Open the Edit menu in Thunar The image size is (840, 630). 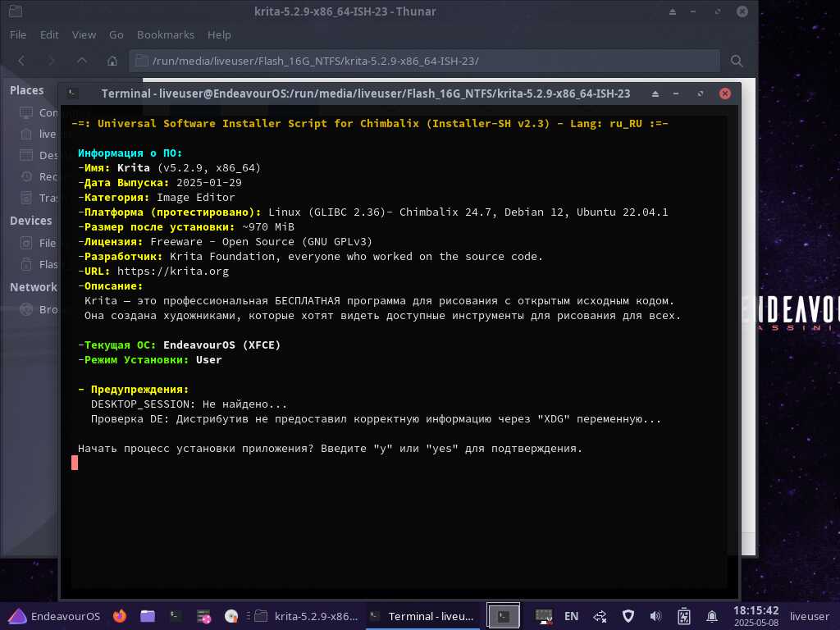[49, 34]
